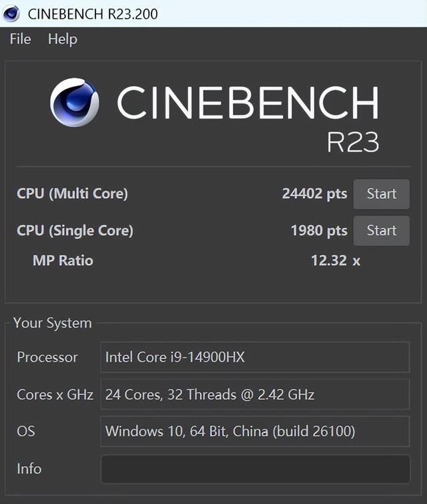Click the Cinebench sphere logo in the banner
This screenshot has height=504, width=427.
[74, 103]
